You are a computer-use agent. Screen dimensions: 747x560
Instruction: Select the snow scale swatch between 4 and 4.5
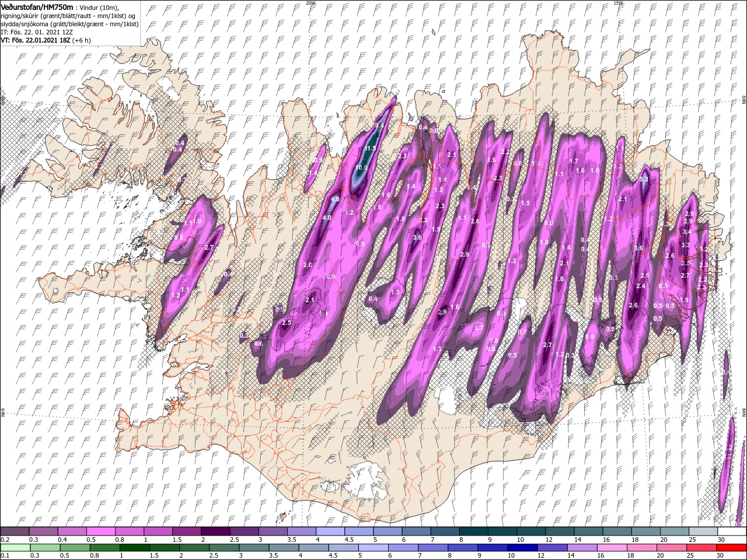(x=330, y=531)
